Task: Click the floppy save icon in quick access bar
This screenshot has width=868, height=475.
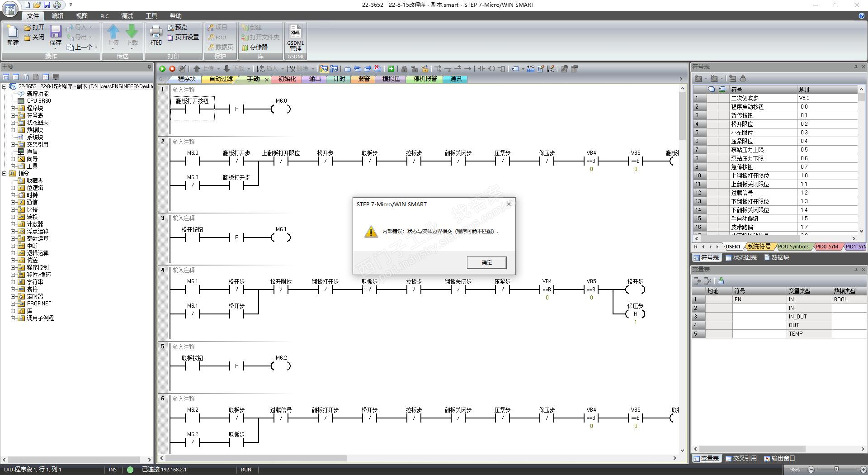Action: click(x=47, y=5)
